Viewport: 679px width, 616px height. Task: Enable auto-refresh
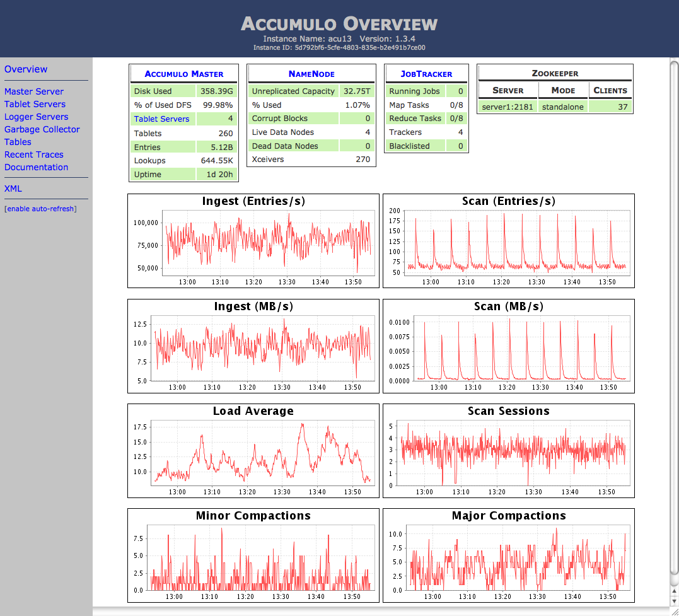pos(40,209)
